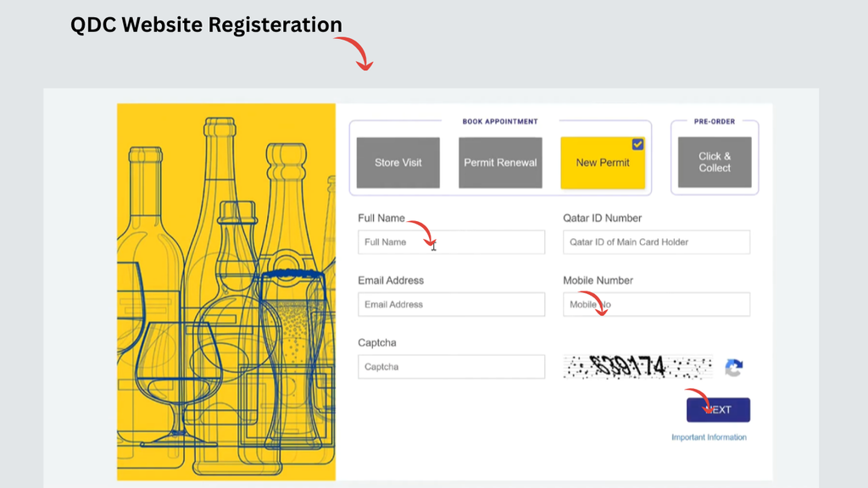This screenshot has height=488, width=868.
Task: Open the Click & Collect pre-order option
Action: [x=715, y=162]
